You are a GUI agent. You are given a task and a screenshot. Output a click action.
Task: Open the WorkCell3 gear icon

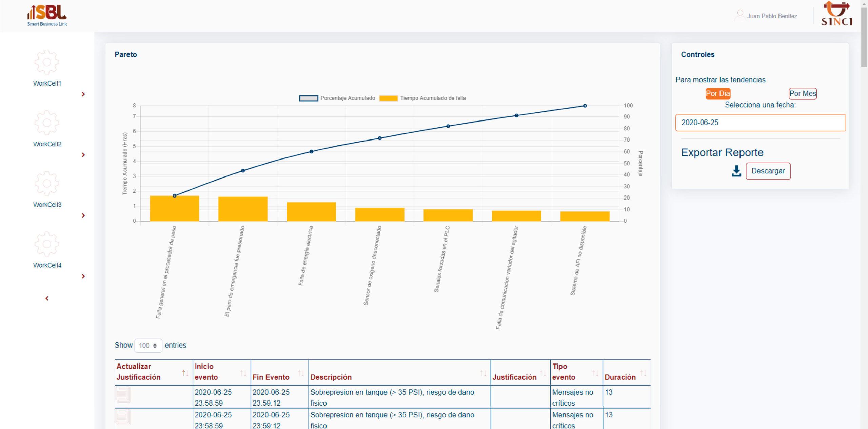coord(47,184)
